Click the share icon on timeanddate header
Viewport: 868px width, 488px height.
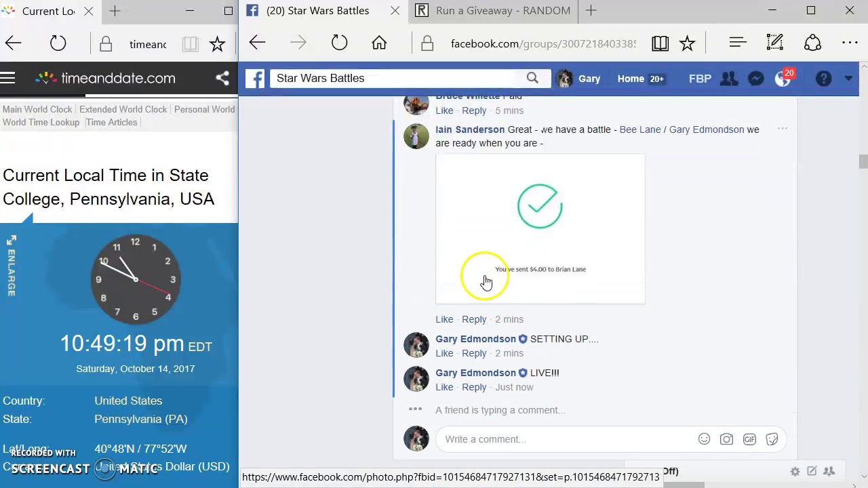coord(222,78)
